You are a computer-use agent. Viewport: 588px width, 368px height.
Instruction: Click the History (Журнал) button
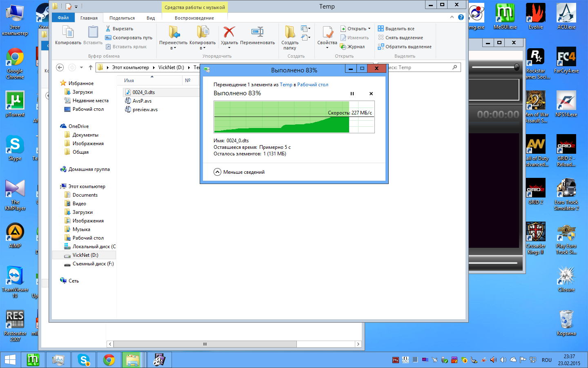(352, 47)
